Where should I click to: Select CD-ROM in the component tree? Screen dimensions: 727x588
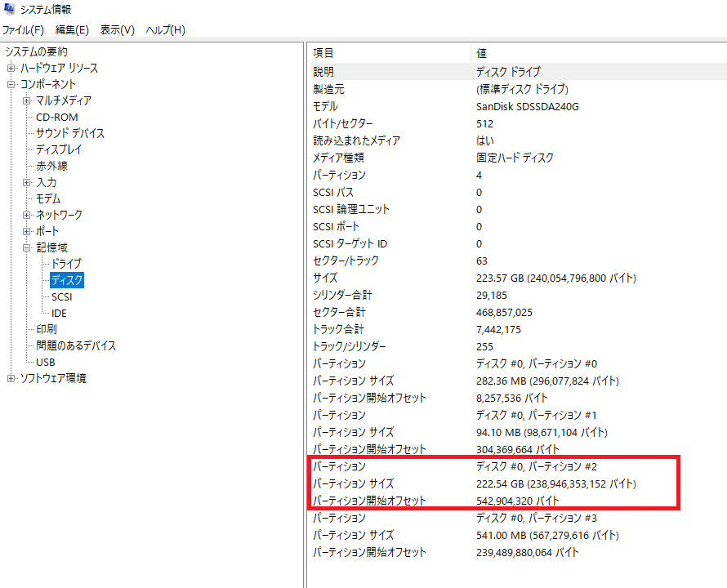56,118
